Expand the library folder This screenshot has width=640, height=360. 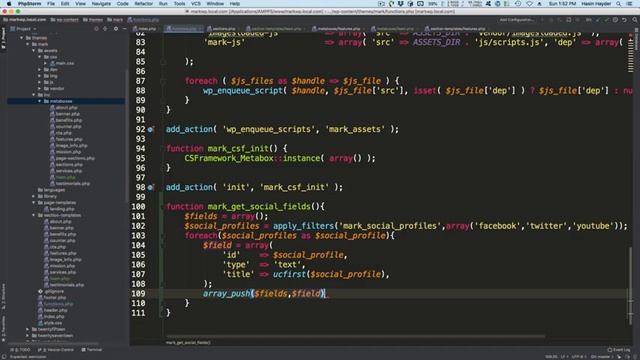click(x=34, y=196)
